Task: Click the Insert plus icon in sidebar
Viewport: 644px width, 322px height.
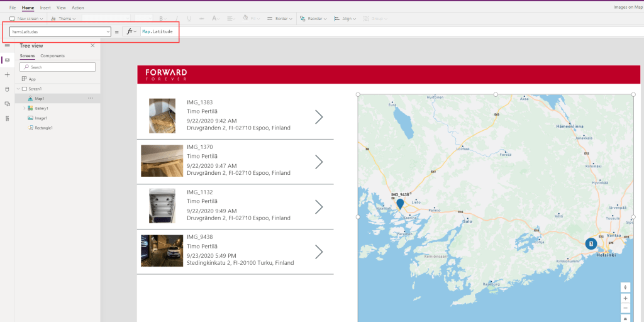Action: (7, 74)
